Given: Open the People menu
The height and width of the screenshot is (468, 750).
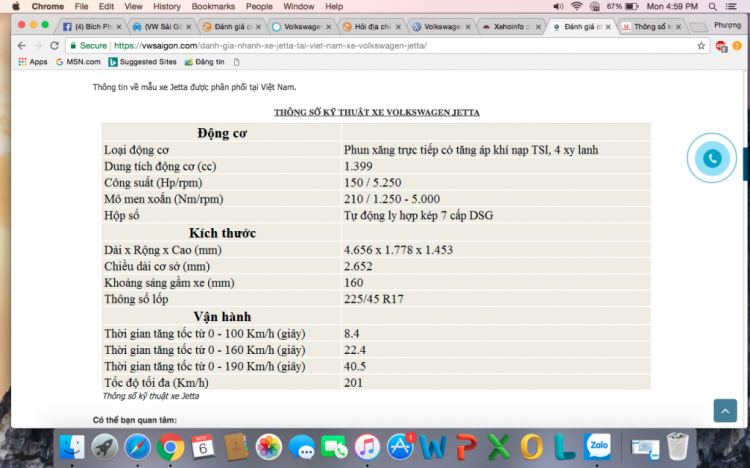Looking at the screenshot, I should pyautogui.click(x=259, y=7).
